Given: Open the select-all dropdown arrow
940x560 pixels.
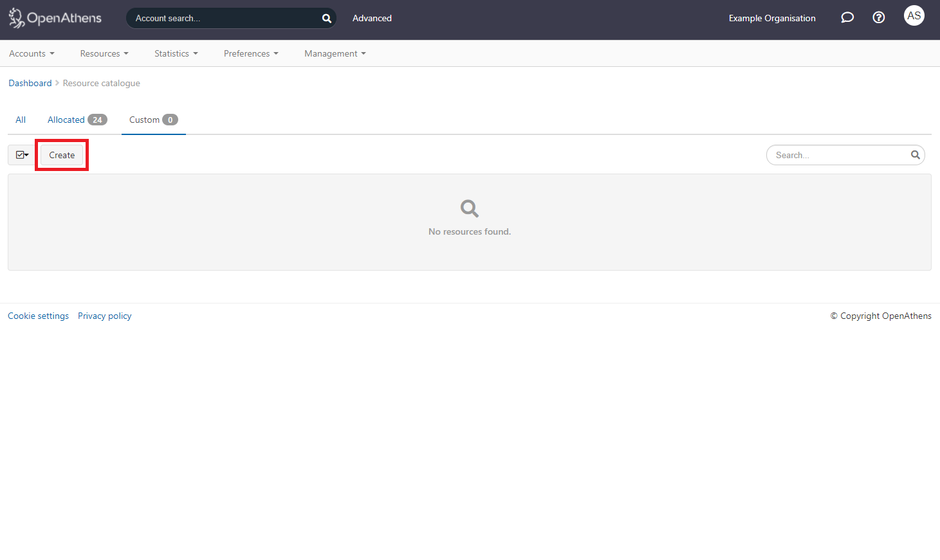Looking at the screenshot, I should [x=26, y=155].
